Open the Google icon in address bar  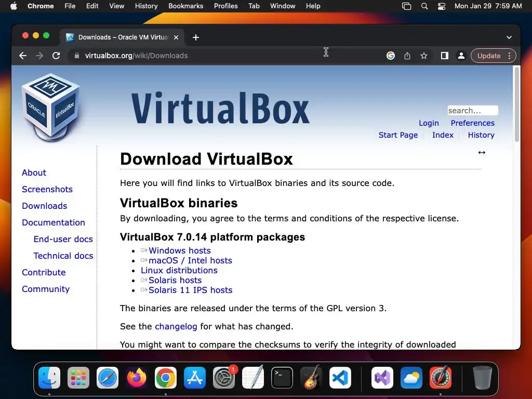pos(391,56)
